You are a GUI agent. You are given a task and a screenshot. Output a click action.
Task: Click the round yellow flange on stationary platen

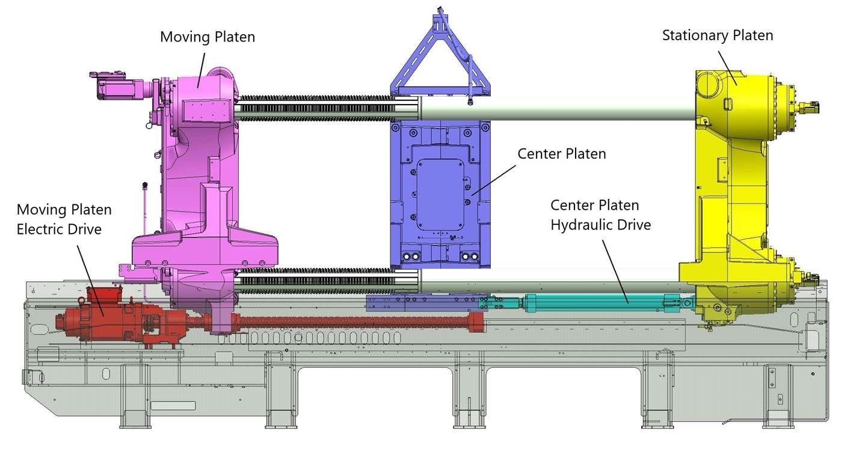[x=781, y=108]
